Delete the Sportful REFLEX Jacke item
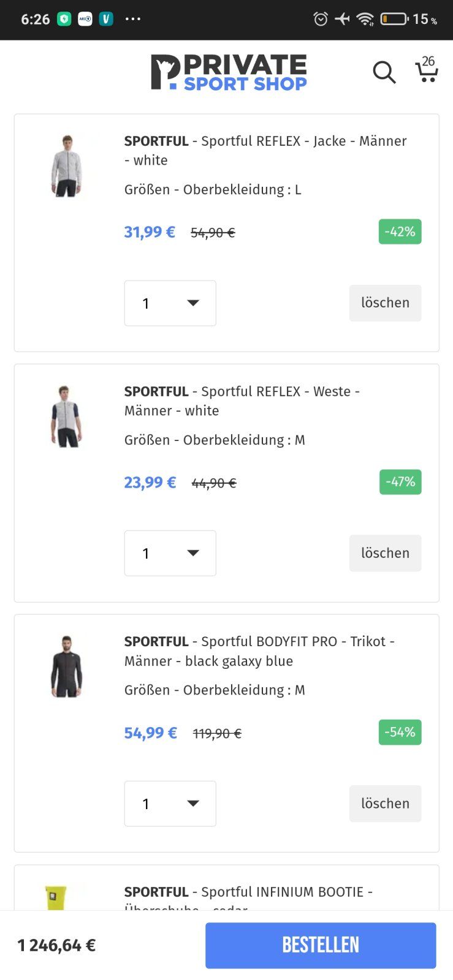The width and height of the screenshot is (453, 980). 385,303
